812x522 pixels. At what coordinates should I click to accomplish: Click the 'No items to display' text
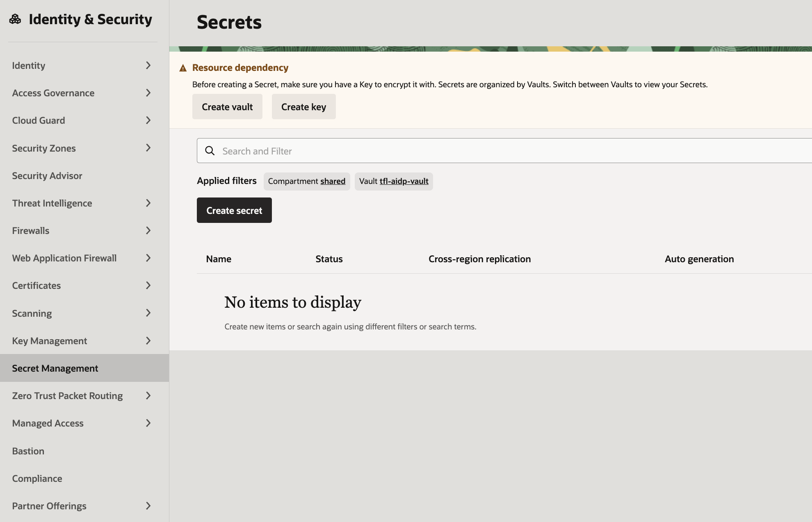(293, 302)
